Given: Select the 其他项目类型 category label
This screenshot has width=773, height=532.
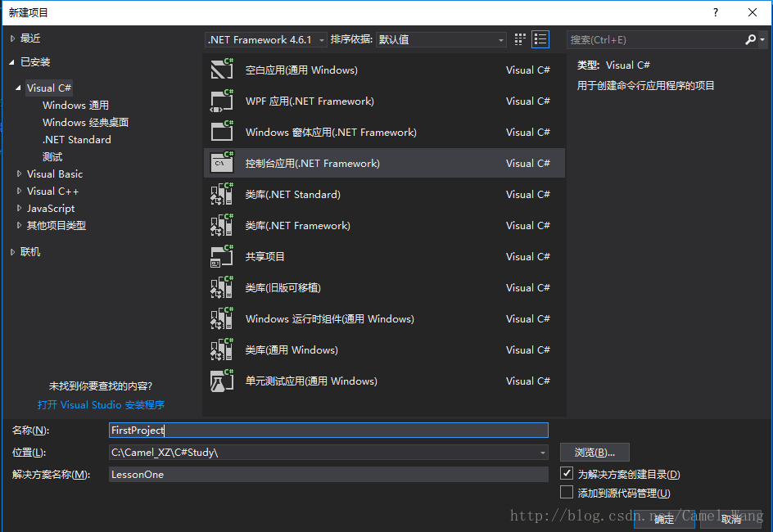Looking at the screenshot, I should (x=57, y=225).
